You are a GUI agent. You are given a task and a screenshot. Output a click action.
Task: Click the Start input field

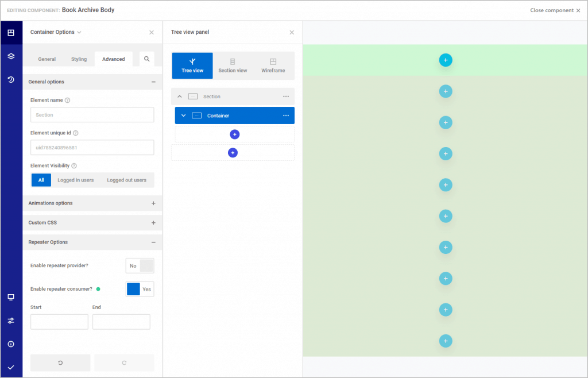point(59,322)
